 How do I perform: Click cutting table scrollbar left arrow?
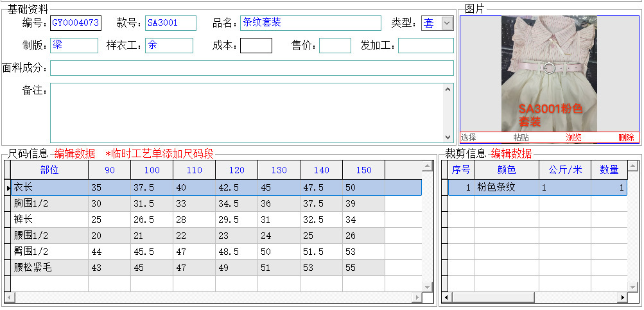446,297
